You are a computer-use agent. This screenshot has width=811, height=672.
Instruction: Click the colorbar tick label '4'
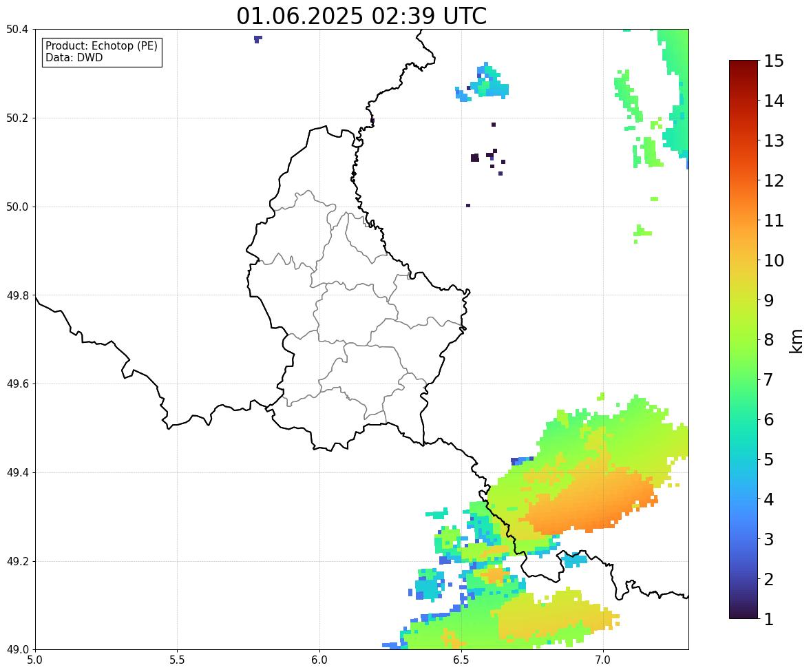click(769, 499)
